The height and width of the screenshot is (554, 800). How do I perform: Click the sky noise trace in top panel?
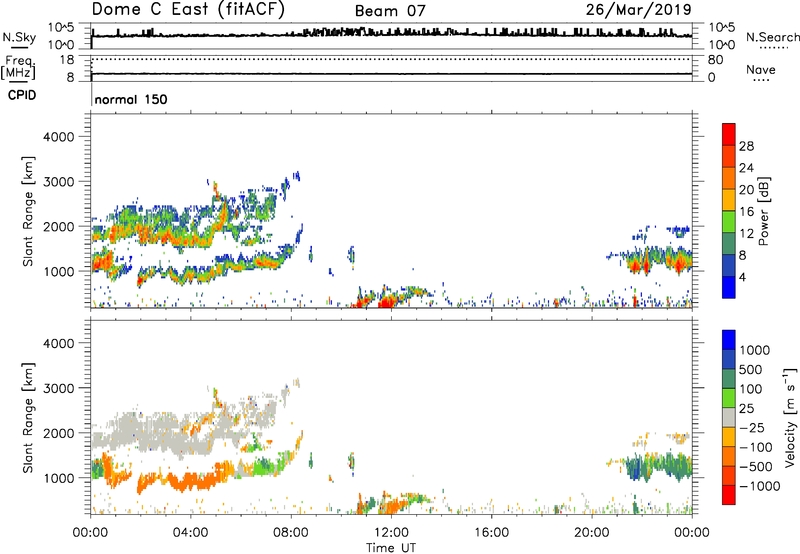tap(391, 34)
